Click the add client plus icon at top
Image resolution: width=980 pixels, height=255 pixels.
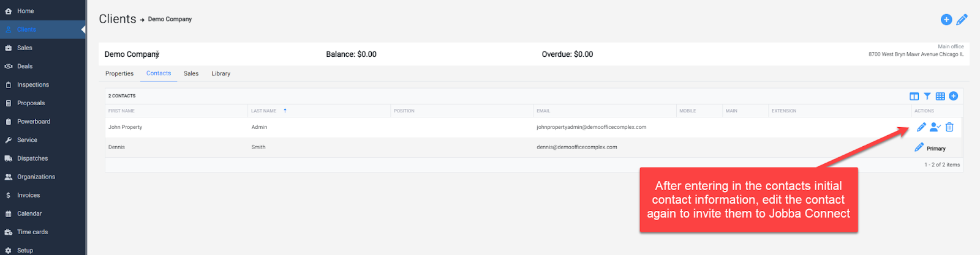(x=946, y=20)
